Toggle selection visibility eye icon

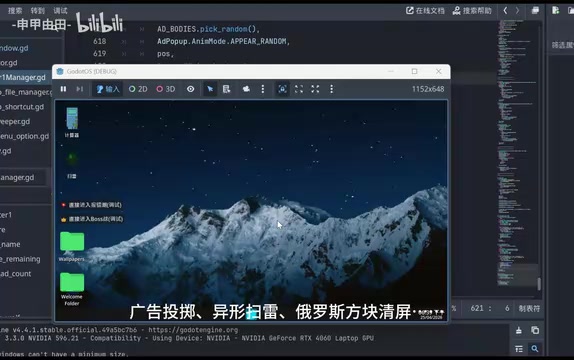(x=190, y=89)
